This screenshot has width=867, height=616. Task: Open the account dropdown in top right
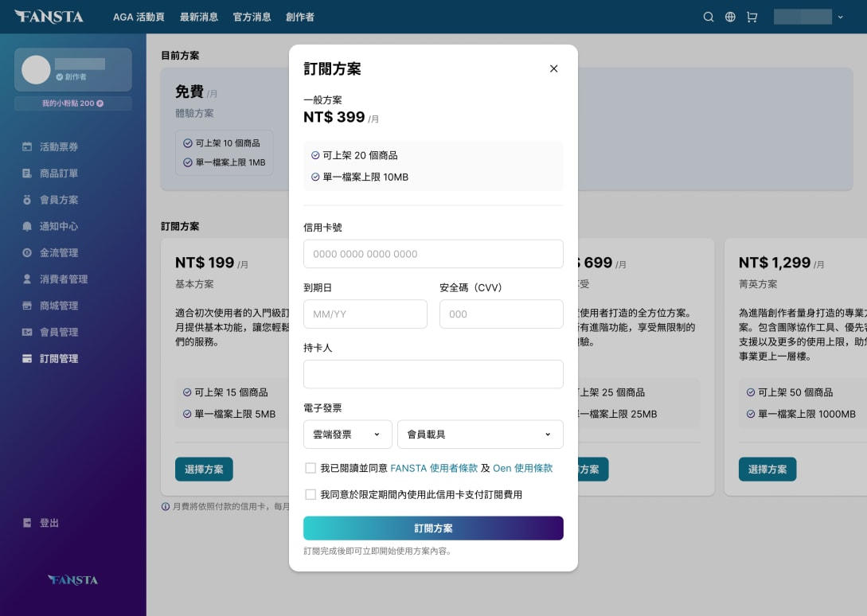pyautogui.click(x=810, y=16)
